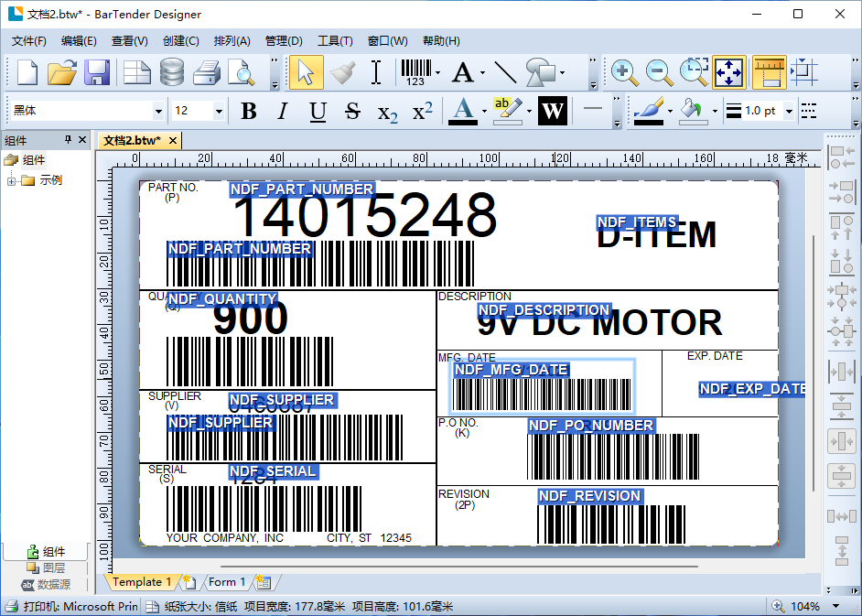Screen dimensions: 862x616
Task: Toggle italic formatting
Action: [x=283, y=111]
